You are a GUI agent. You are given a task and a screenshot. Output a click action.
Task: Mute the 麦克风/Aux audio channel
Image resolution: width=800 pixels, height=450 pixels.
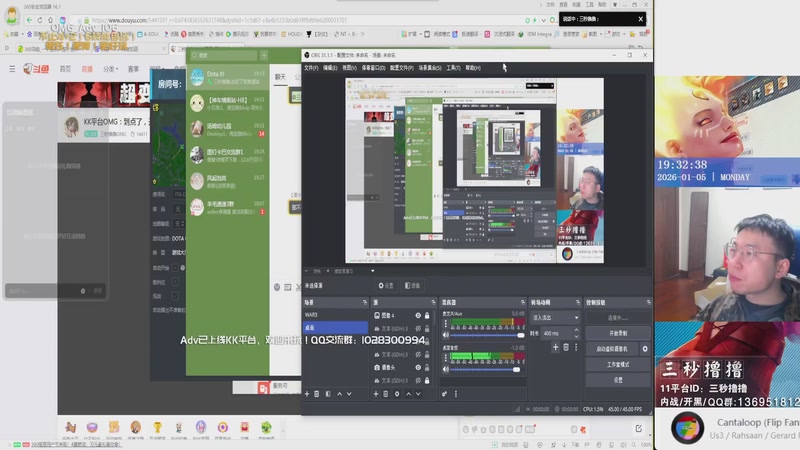(446, 335)
